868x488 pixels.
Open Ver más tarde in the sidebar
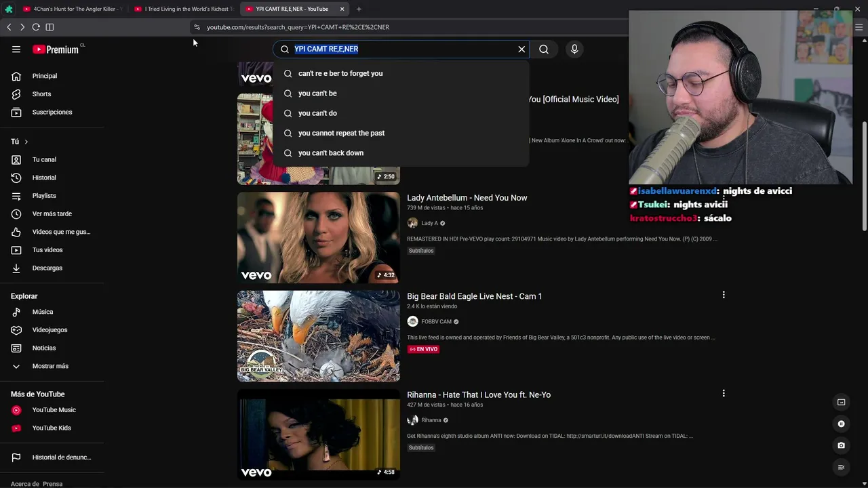coord(52,213)
